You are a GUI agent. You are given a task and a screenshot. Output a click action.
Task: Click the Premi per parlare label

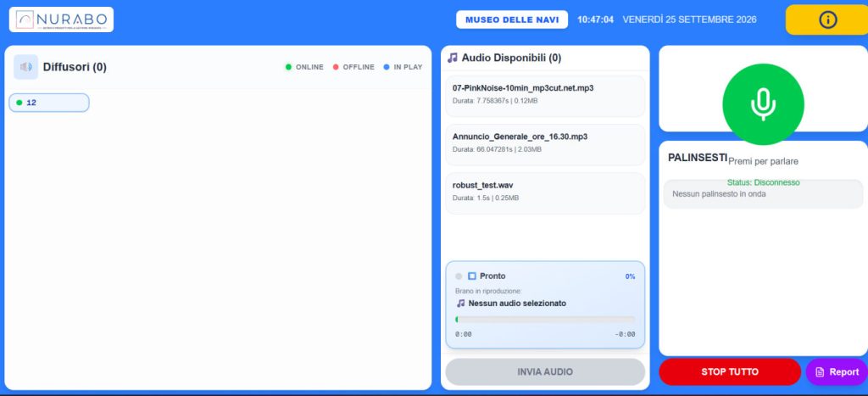pyautogui.click(x=763, y=161)
